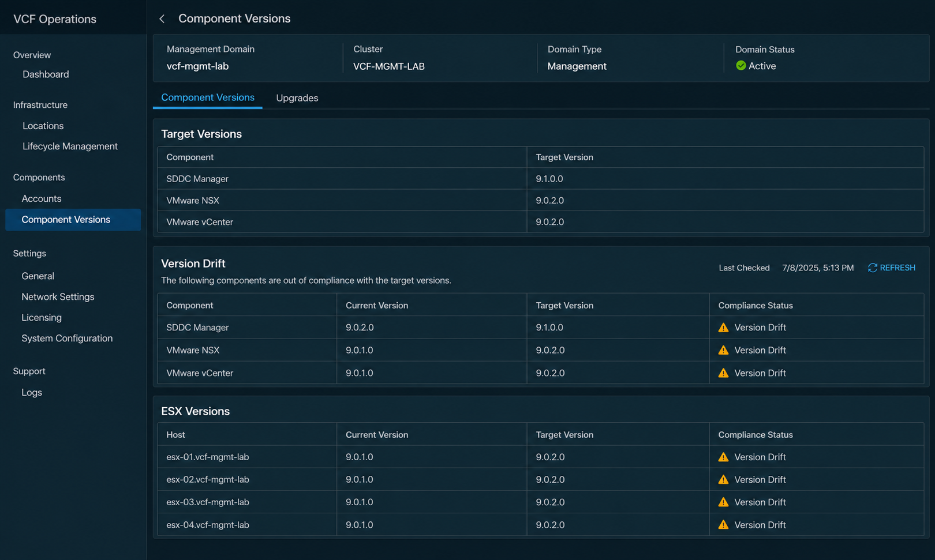Click warning icon in VMware NSX drift row

coord(723,350)
